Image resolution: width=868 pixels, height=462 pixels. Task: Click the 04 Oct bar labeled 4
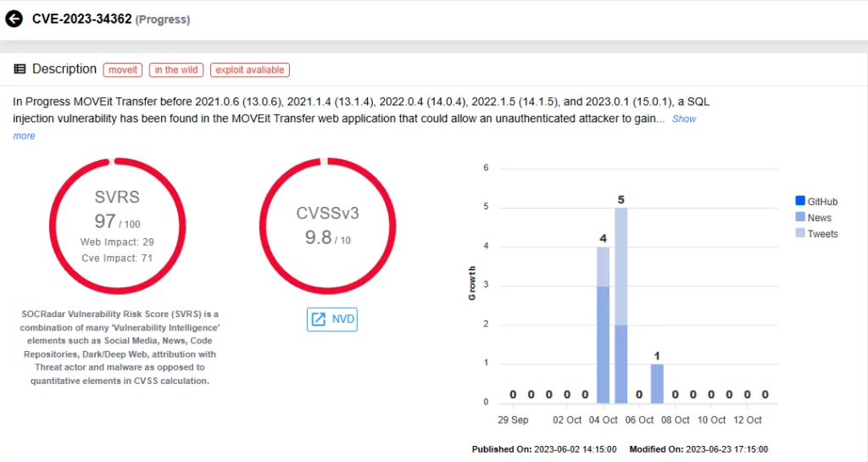click(x=603, y=325)
